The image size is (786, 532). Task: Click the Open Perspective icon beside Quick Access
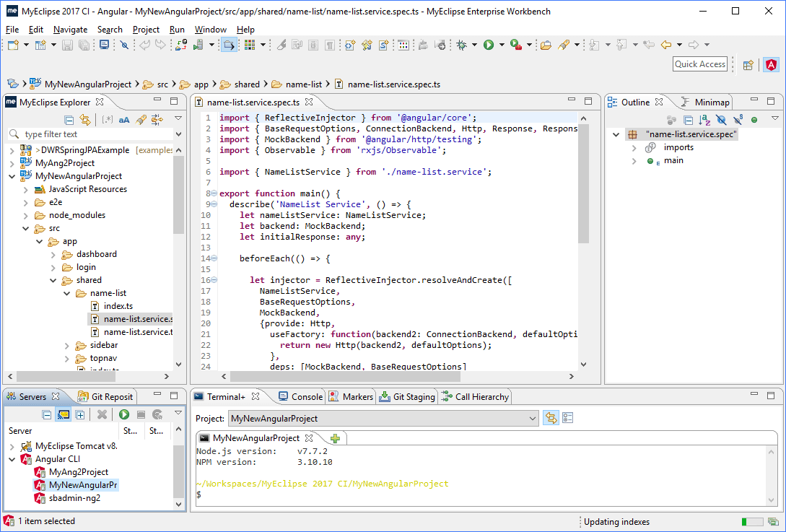click(748, 65)
